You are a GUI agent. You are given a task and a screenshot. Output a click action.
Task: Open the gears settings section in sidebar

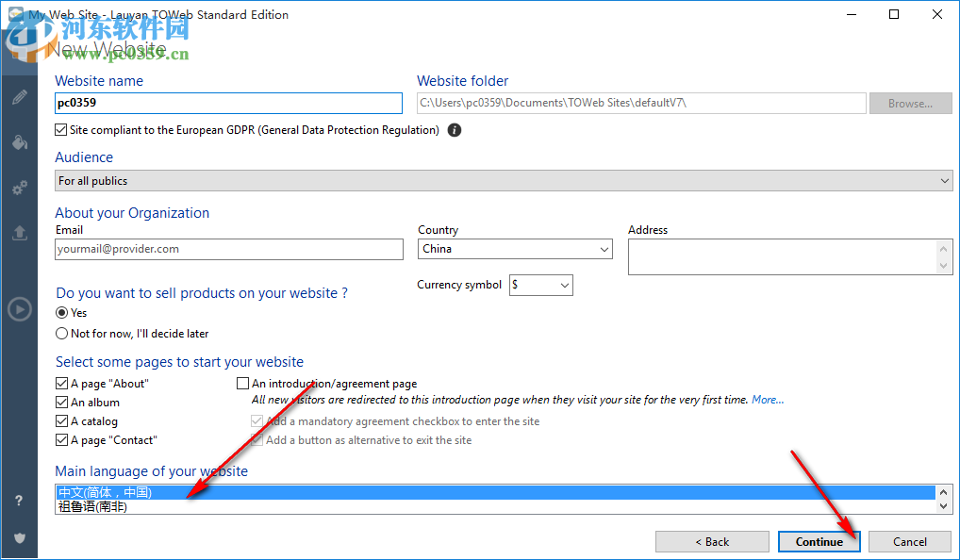[x=19, y=188]
